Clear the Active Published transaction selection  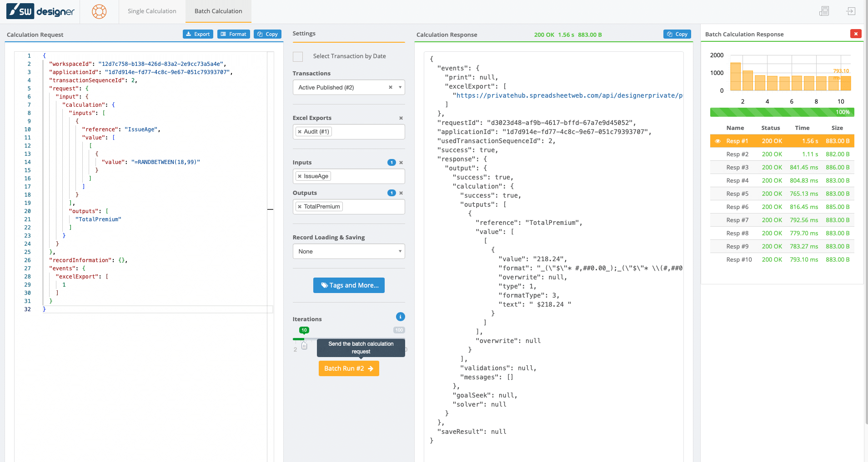(x=390, y=87)
